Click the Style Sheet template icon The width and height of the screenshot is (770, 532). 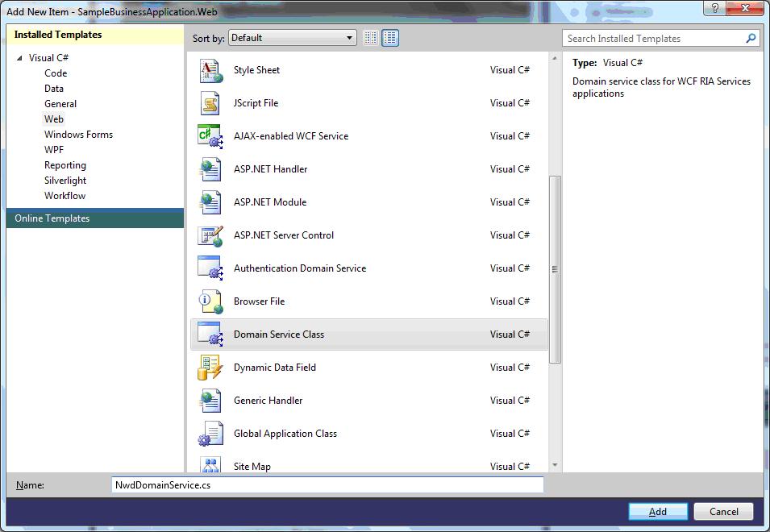point(210,70)
